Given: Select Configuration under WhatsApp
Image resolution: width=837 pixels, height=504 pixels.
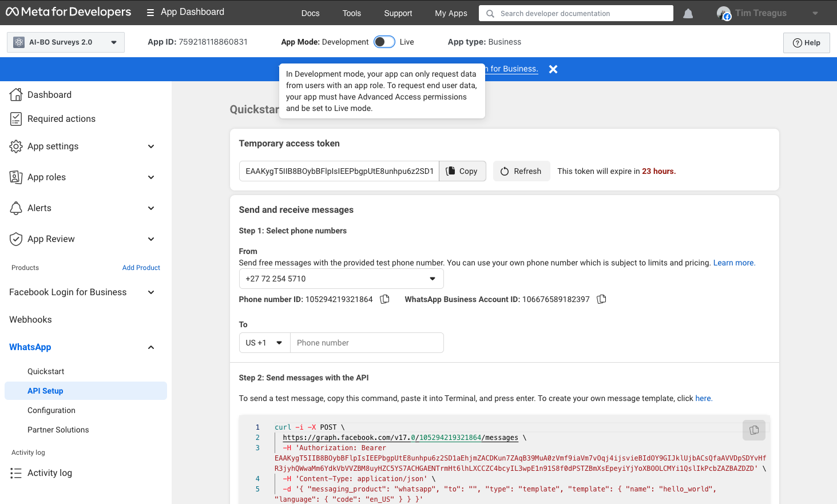Looking at the screenshot, I should coord(51,410).
